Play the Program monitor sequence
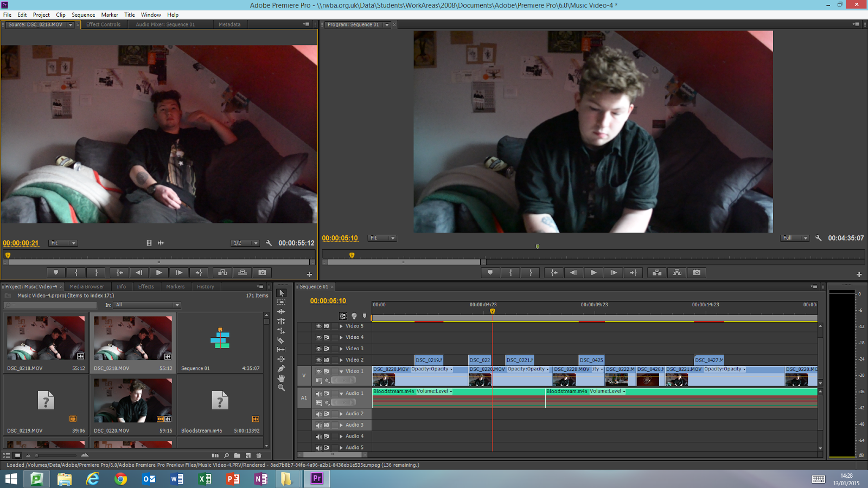Screen dimensions: 868x488 pyautogui.click(x=593, y=273)
